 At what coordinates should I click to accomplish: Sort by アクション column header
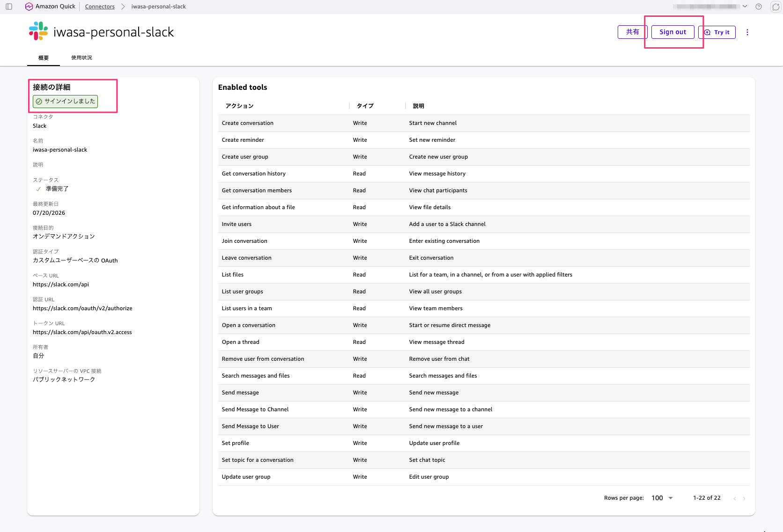pos(239,106)
